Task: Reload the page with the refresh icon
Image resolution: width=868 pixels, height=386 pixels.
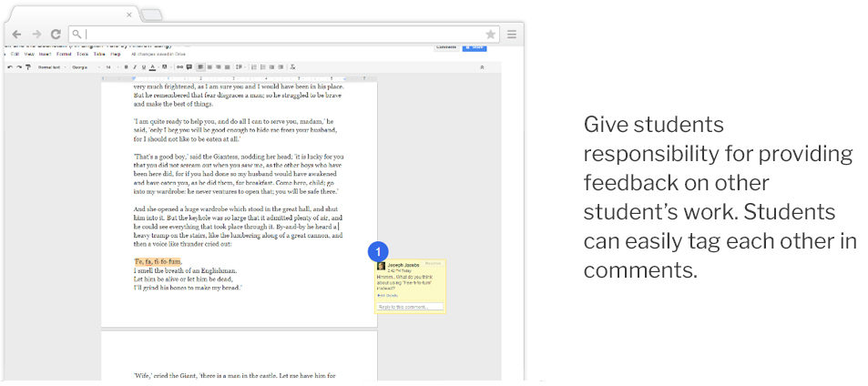Action: [56, 35]
